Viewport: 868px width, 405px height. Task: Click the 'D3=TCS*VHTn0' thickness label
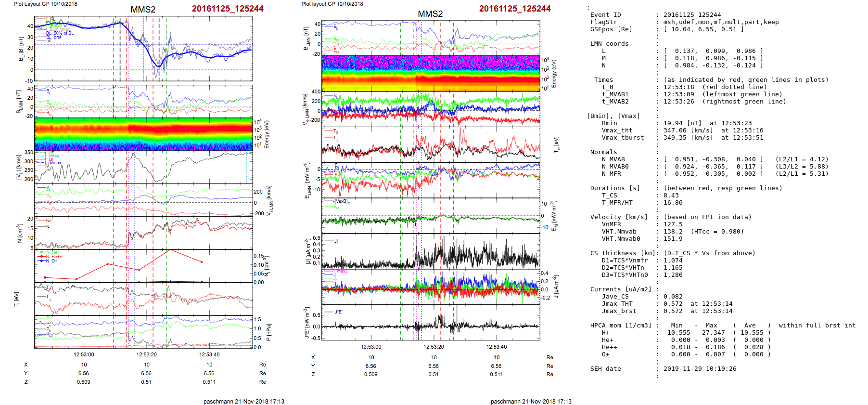[625, 275]
